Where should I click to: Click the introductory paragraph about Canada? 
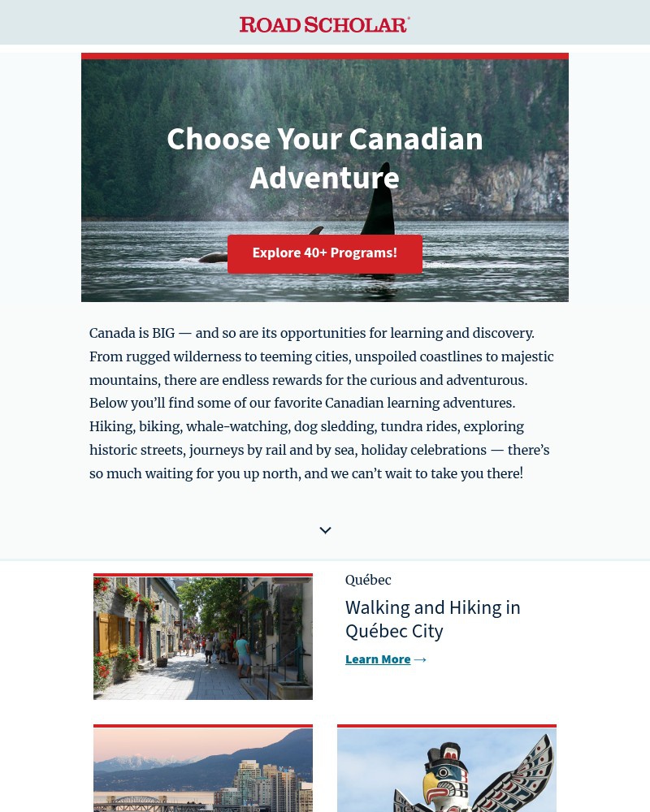click(x=321, y=403)
